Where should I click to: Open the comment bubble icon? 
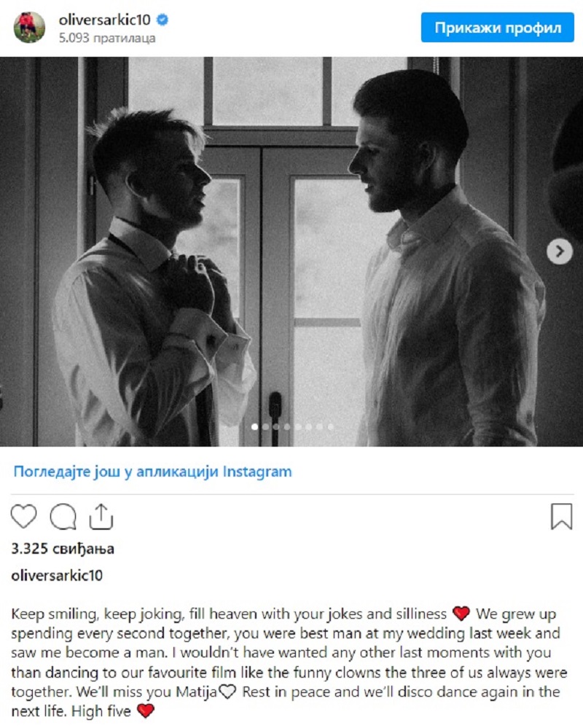coord(63,516)
